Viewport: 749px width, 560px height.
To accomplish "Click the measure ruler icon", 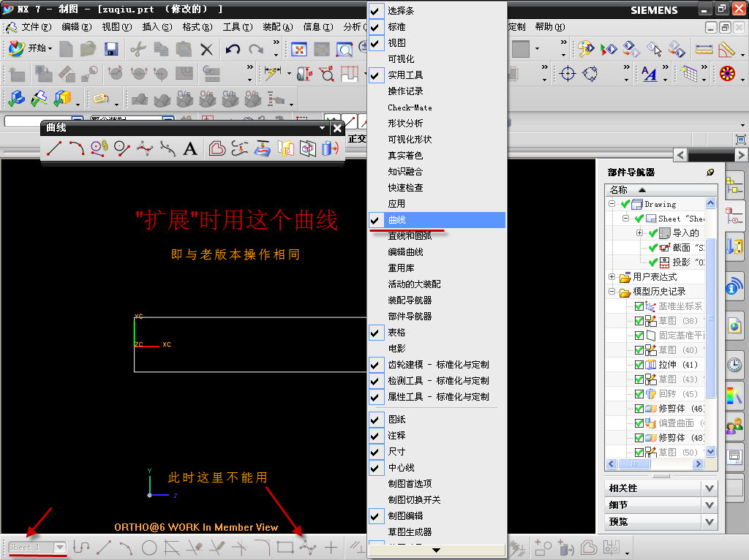I will (704, 49).
